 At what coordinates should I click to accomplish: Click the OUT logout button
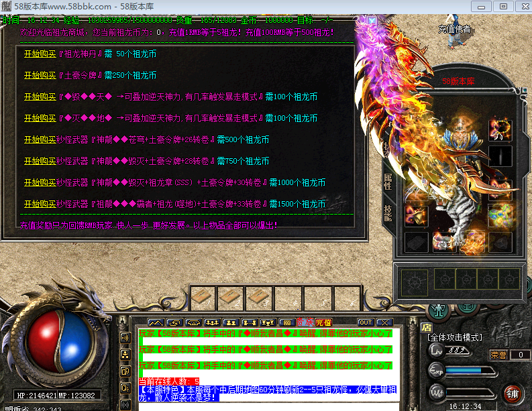pyautogui.click(x=366, y=322)
